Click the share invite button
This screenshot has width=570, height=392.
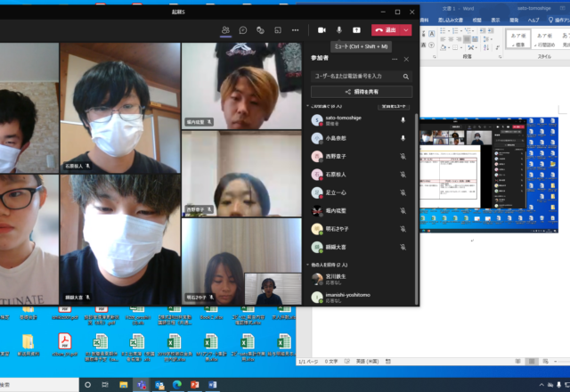click(x=362, y=92)
